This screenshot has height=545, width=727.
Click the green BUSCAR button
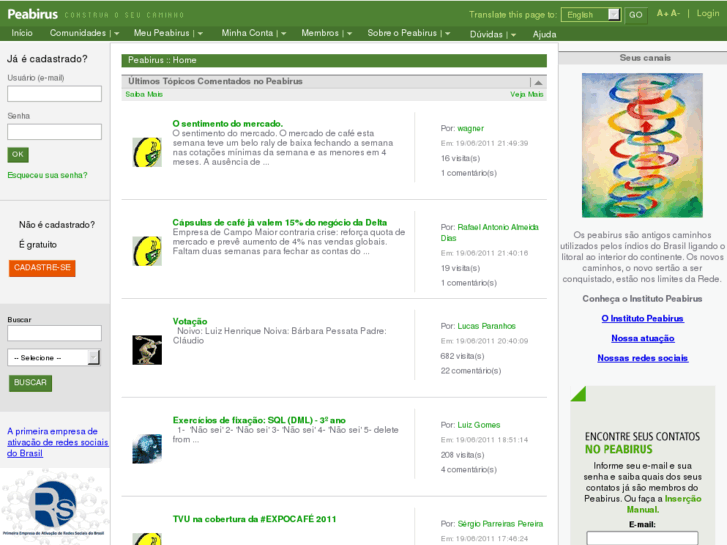30,383
